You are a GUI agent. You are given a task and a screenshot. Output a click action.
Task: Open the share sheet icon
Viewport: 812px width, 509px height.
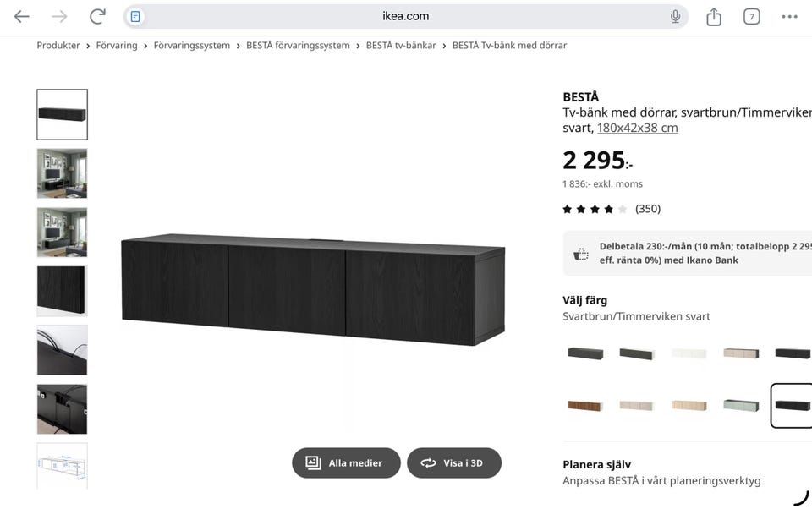(714, 17)
